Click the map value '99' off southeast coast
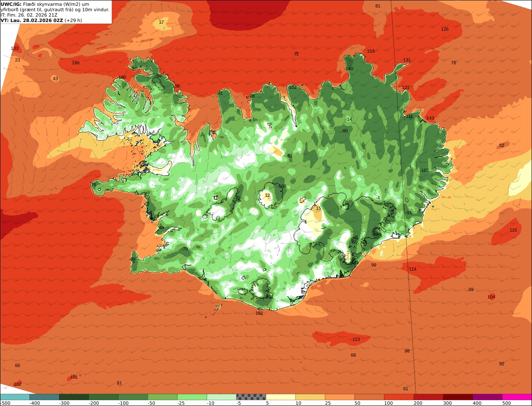 (x=374, y=265)
